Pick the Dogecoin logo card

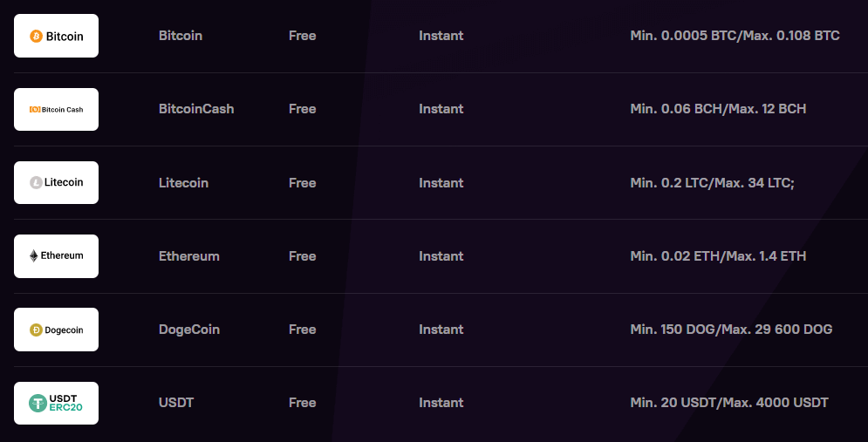56,330
